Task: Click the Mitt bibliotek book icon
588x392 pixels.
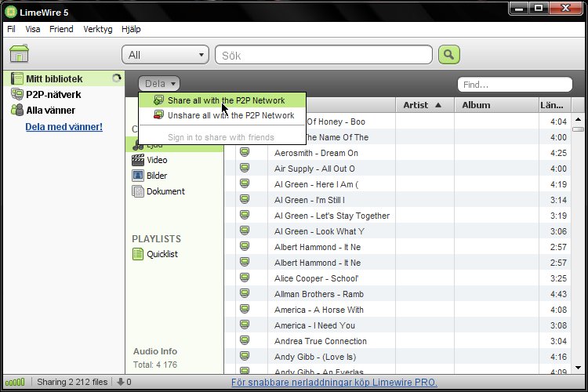Action: [x=17, y=78]
